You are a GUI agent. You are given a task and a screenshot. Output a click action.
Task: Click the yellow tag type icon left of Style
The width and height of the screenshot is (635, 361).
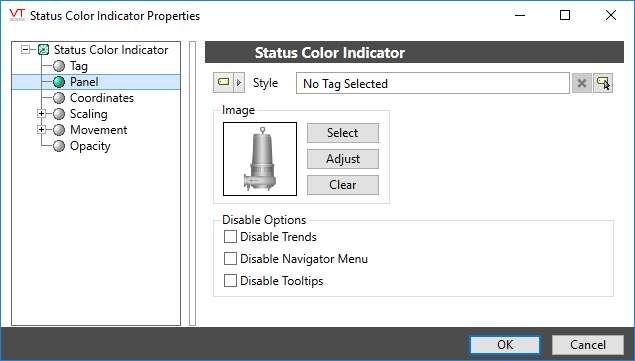tap(224, 83)
